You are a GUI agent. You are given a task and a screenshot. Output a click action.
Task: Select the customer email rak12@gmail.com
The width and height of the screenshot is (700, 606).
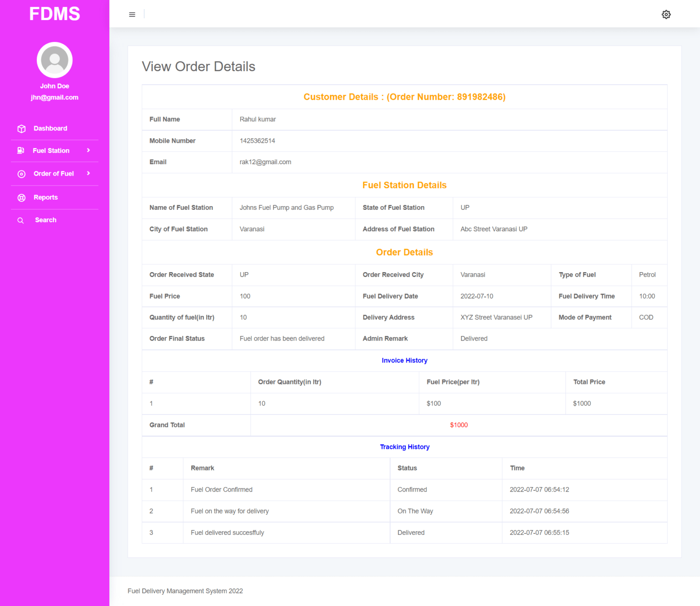pyautogui.click(x=265, y=162)
